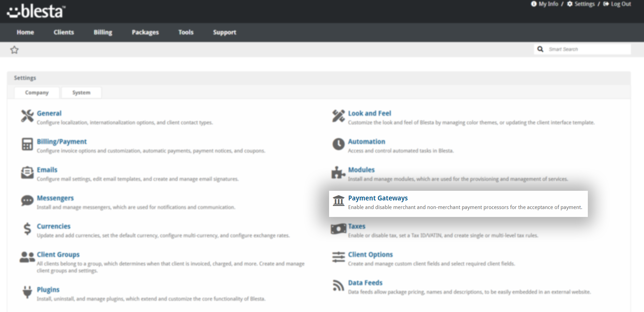Image resolution: width=644 pixels, height=312 pixels.
Task: Click the Modules puzzle piece icon
Action: tap(338, 173)
